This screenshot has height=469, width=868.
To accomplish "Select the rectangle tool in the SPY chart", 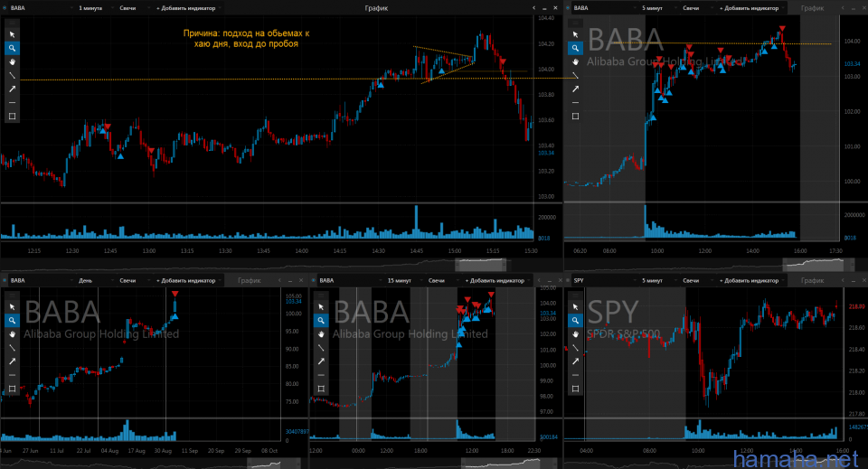I will click(x=576, y=389).
